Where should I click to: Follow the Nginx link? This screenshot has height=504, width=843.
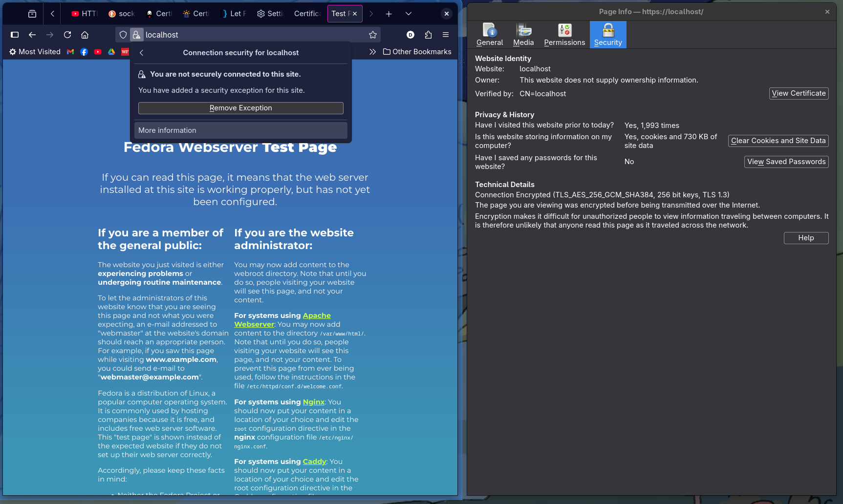click(313, 402)
